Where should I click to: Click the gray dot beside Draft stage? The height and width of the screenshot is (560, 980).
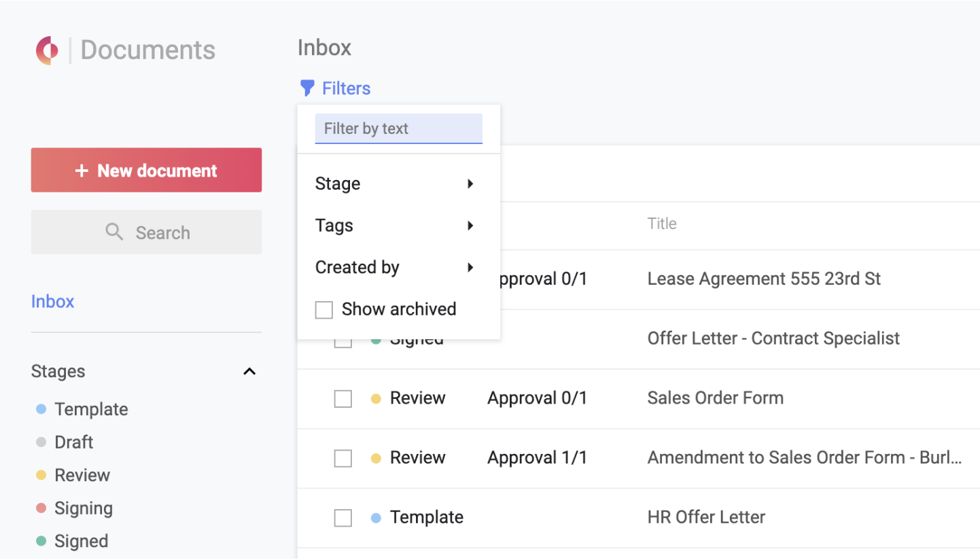41,442
